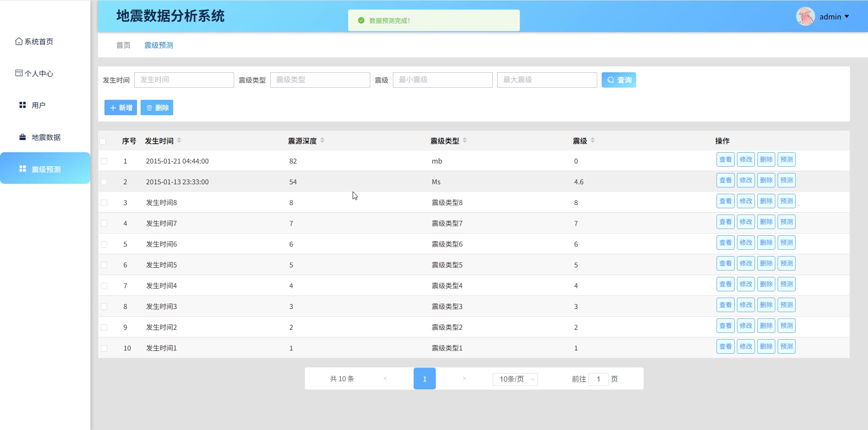Click the card icon beside 个人中心
This screenshot has height=430, width=868.
[x=19, y=73]
